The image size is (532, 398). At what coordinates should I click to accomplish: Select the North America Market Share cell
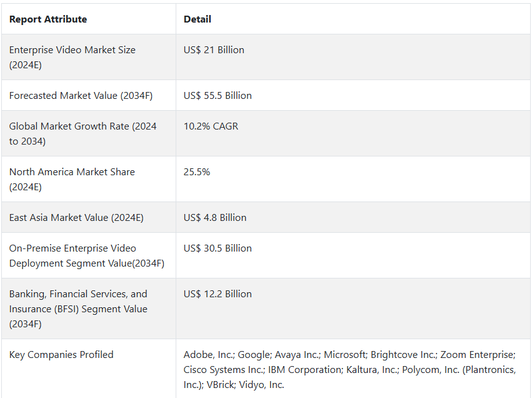pyautogui.click(x=72, y=179)
